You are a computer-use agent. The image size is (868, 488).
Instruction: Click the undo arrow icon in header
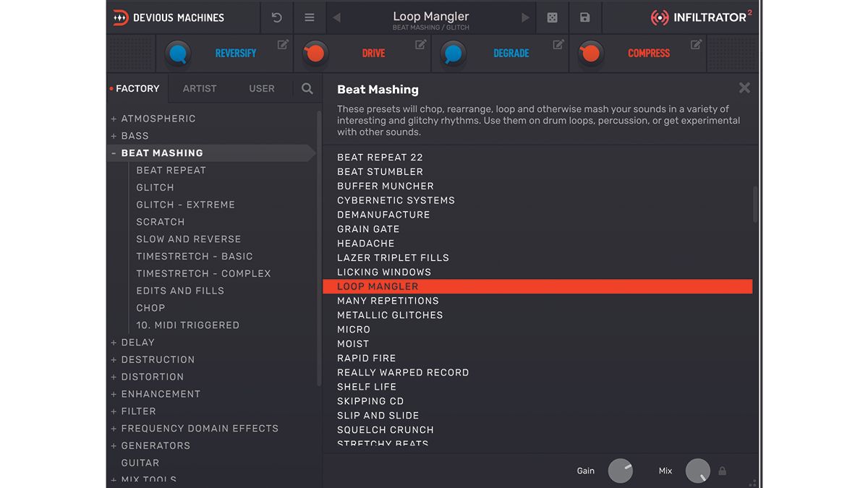point(276,17)
